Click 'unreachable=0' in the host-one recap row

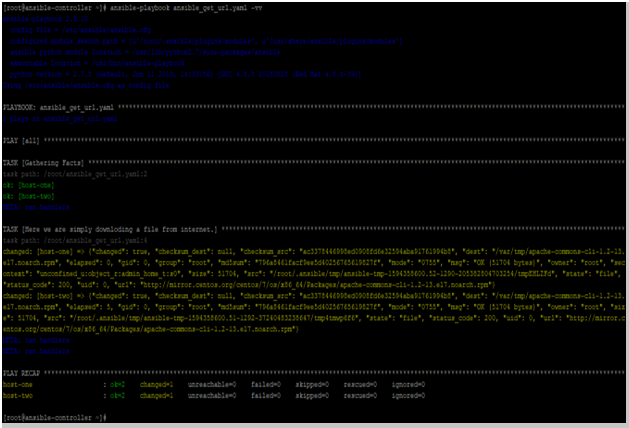[212, 385]
